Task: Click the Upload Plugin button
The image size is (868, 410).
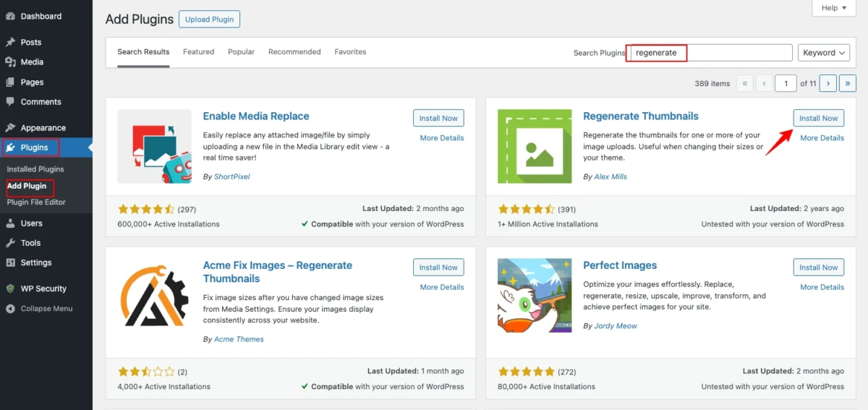Action: pyautogui.click(x=209, y=20)
